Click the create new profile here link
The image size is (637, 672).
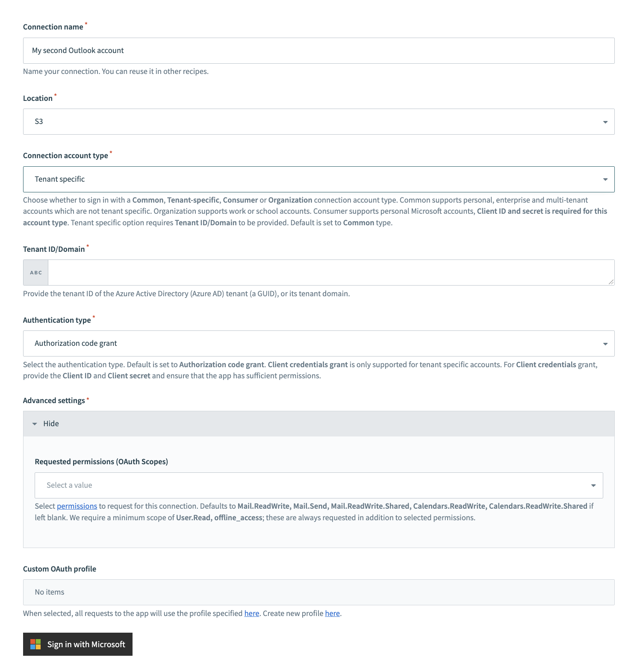pos(332,613)
